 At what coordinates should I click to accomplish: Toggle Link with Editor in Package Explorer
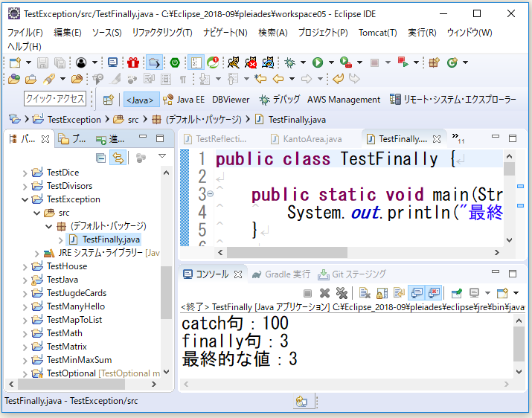[x=118, y=158]
